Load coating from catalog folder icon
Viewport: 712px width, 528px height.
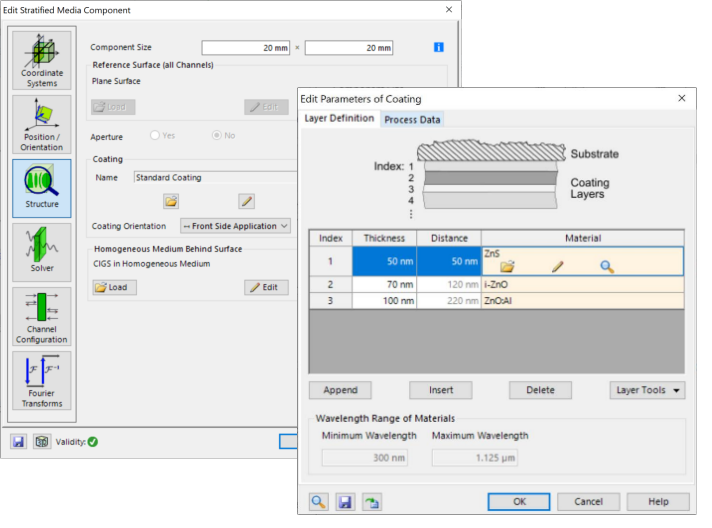[171, 201]
